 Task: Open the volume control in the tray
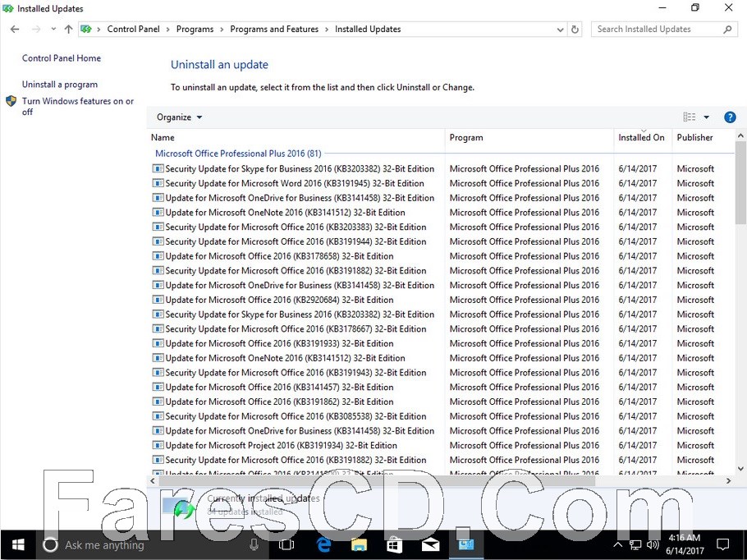[x=653, y=544]
